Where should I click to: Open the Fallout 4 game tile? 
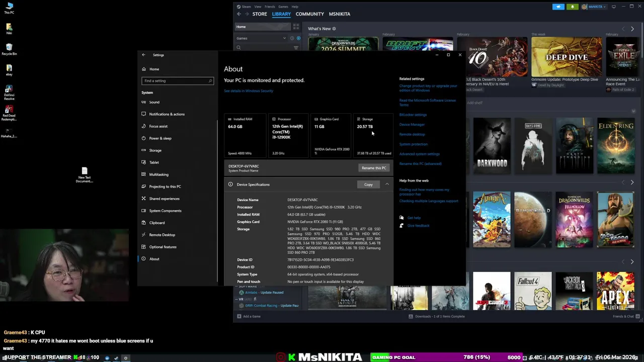pos(533,291)
